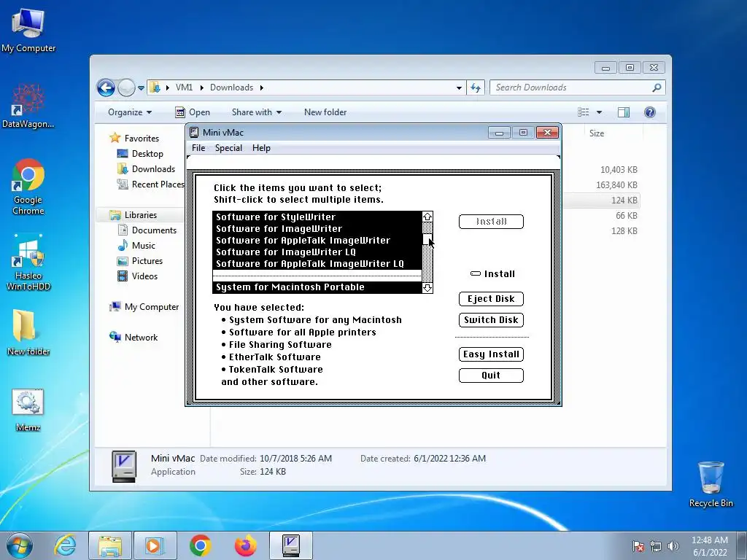Viewport: 747px width, 560px height.
Task: Select System for Macintosh Portable item
Action: 317,287
